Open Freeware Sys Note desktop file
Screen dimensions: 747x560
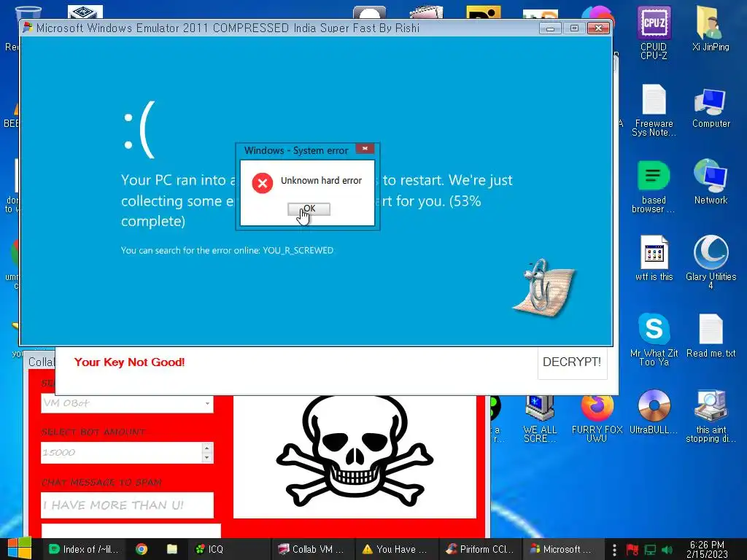click(654, 111)
